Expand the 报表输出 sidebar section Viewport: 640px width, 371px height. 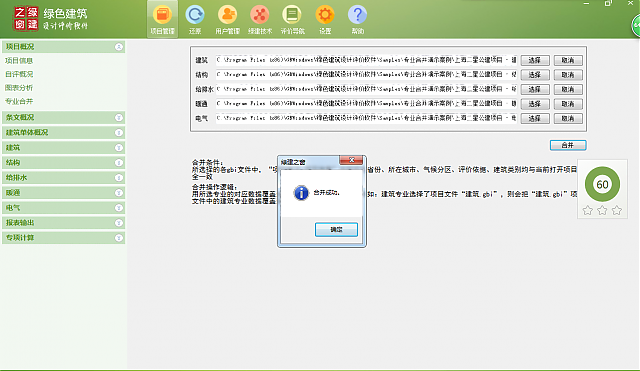point(118,223)
